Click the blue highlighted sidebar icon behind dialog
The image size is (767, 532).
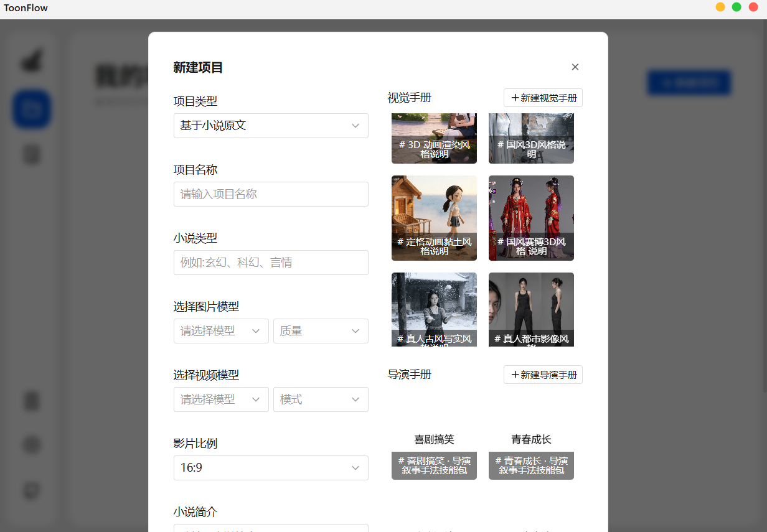coord(32,110)
